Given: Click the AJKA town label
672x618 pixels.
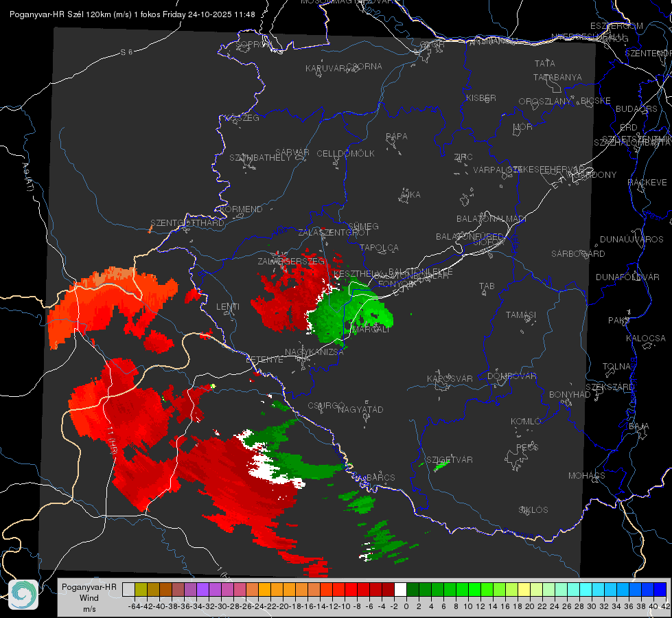Looking at the screenshot, I should tap(410, 195).
